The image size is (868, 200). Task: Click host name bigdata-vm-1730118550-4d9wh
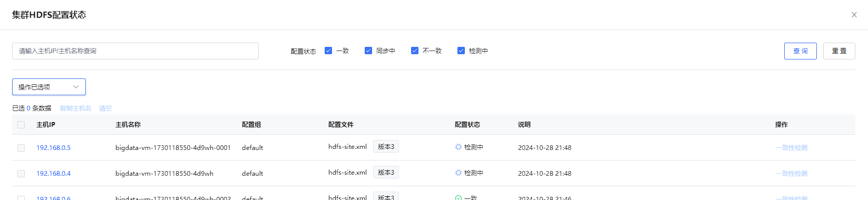coord(164,174)
